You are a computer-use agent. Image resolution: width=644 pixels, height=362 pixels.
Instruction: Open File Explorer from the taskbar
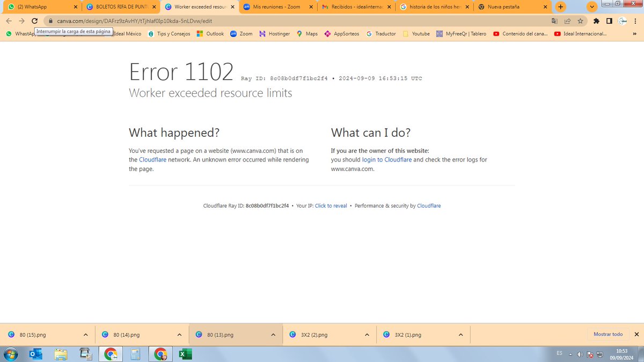pyautogui.click(x=61, y=354)
